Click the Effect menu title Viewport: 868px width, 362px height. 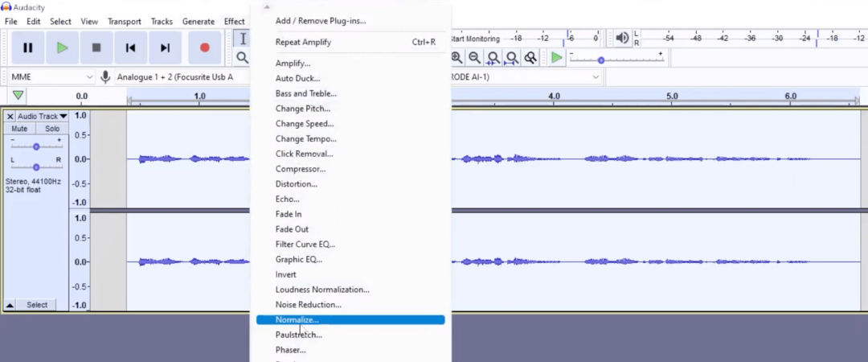coord(234,22)
